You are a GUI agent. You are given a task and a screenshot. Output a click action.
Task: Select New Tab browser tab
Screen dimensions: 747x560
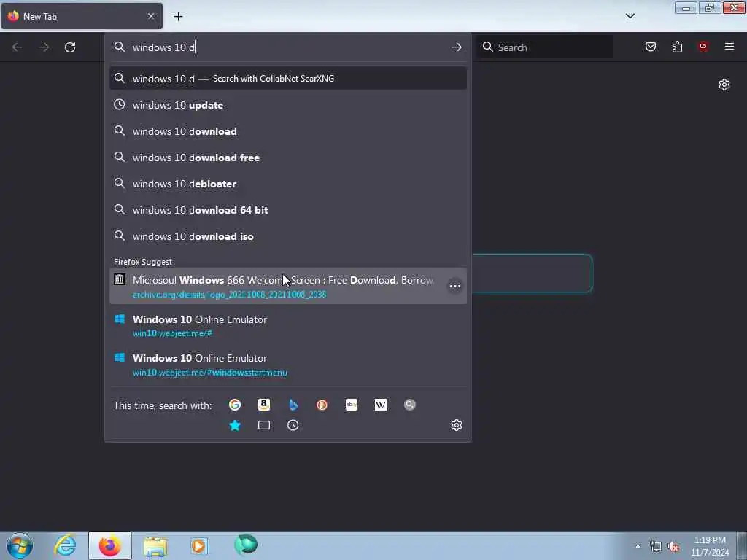click(x=82, y=16)
